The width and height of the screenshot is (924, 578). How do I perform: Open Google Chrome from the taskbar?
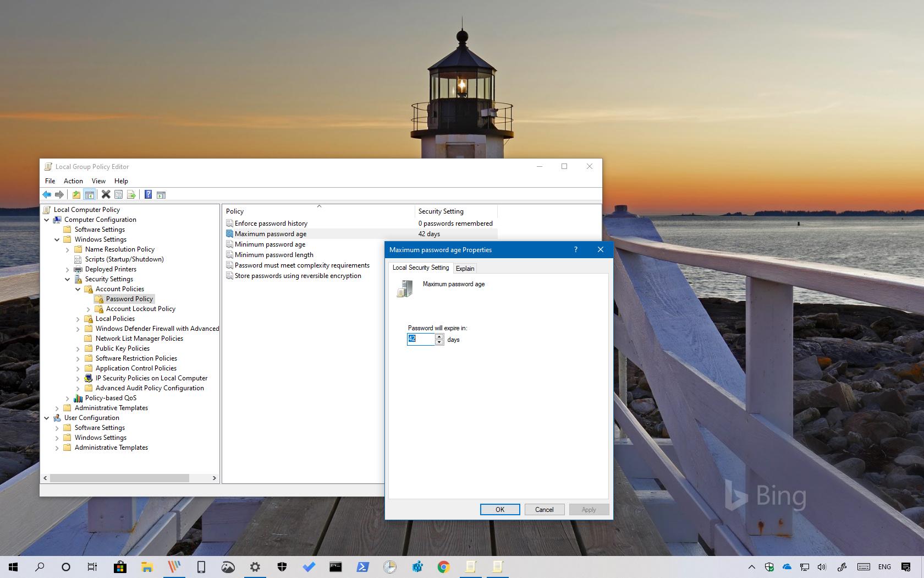pos(443,566)
